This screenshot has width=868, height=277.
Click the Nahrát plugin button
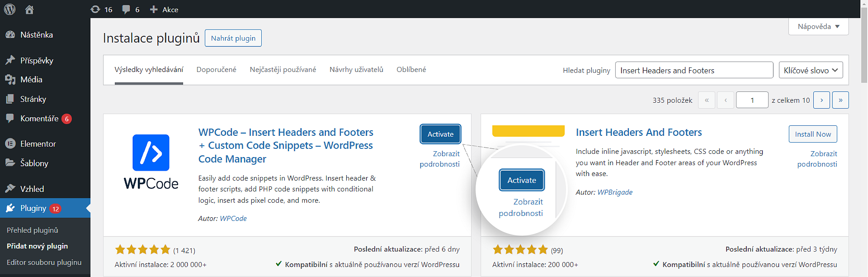pyautogui.click(x=233, y=38)
